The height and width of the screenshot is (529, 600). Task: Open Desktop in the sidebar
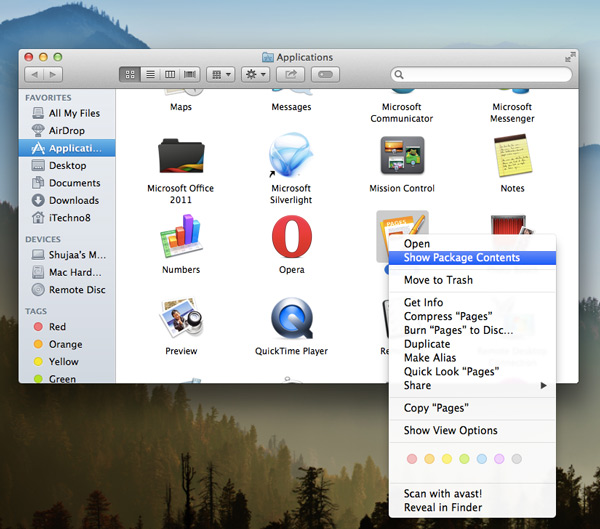click(x=67, y=165)
